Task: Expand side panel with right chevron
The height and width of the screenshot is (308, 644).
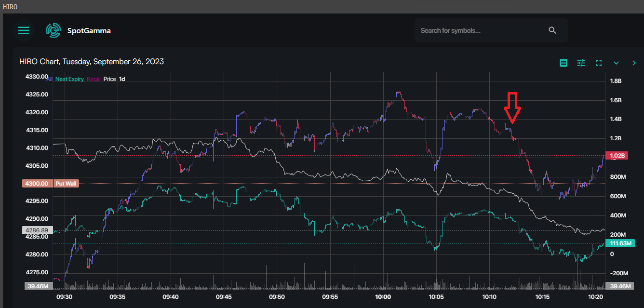Action: pyautogui.click(x=634, y=63)
